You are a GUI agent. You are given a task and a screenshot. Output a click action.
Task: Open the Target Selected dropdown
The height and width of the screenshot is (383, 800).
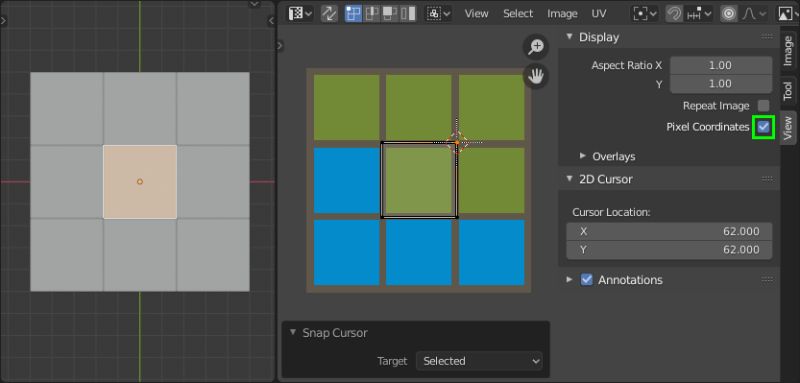(480, 361)
